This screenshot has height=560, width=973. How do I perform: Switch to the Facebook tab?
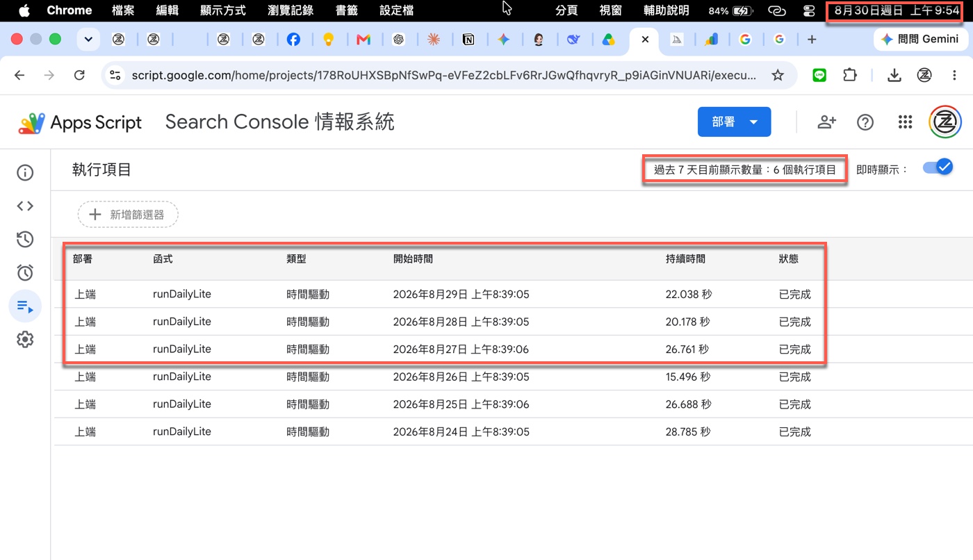tap(293, 40)
